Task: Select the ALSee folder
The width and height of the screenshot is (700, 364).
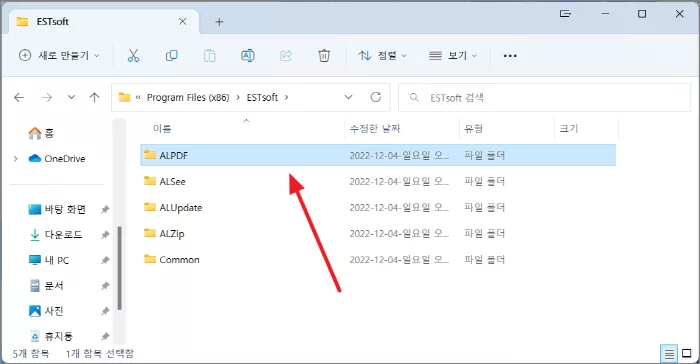Action: coord(378,181)
